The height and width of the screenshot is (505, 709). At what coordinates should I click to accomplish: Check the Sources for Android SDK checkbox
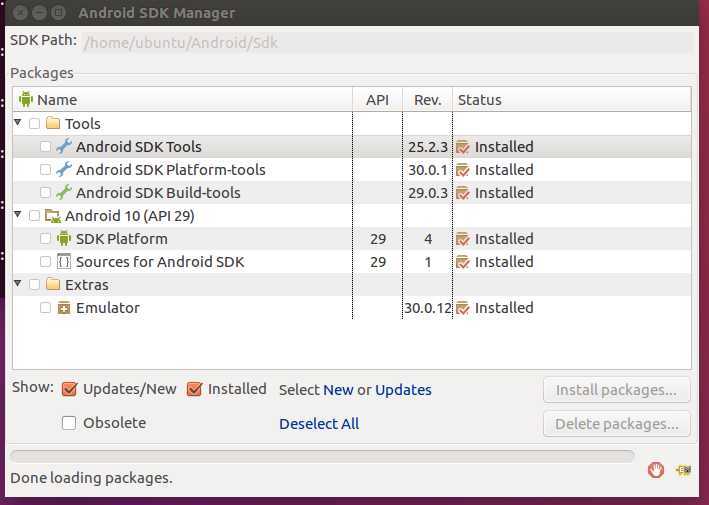click(x=45, y=262)
